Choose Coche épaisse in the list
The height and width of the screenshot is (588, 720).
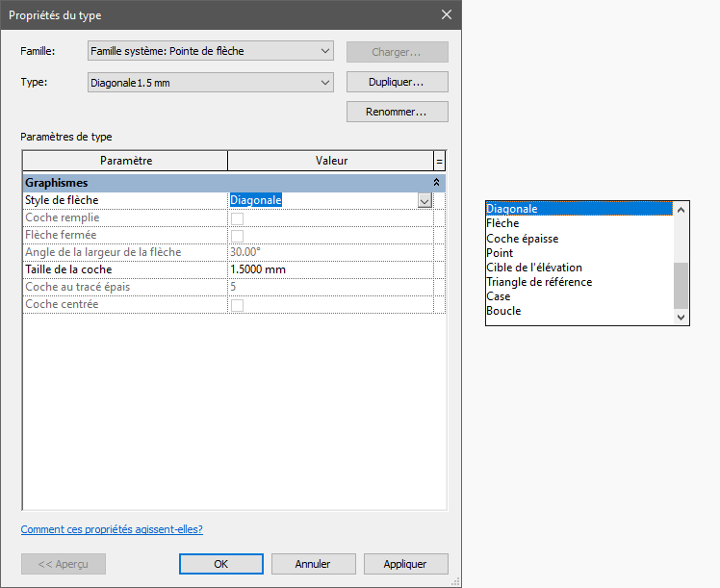point(522,238)
